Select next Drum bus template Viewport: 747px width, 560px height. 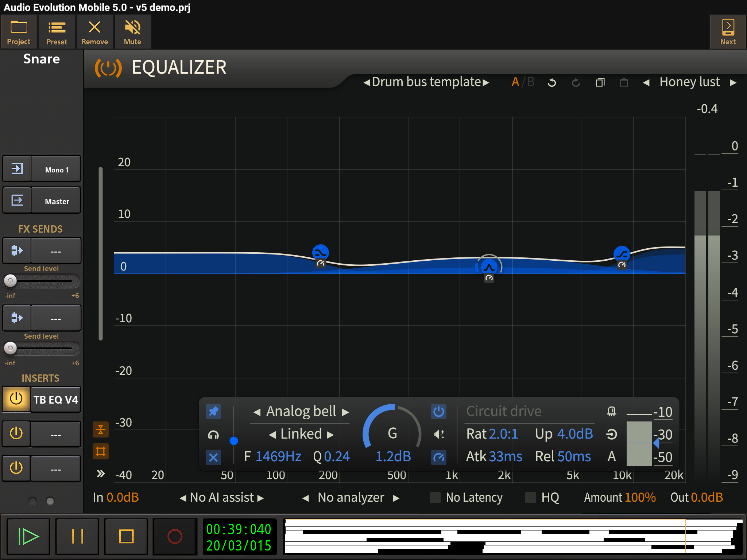click(486, 82)
